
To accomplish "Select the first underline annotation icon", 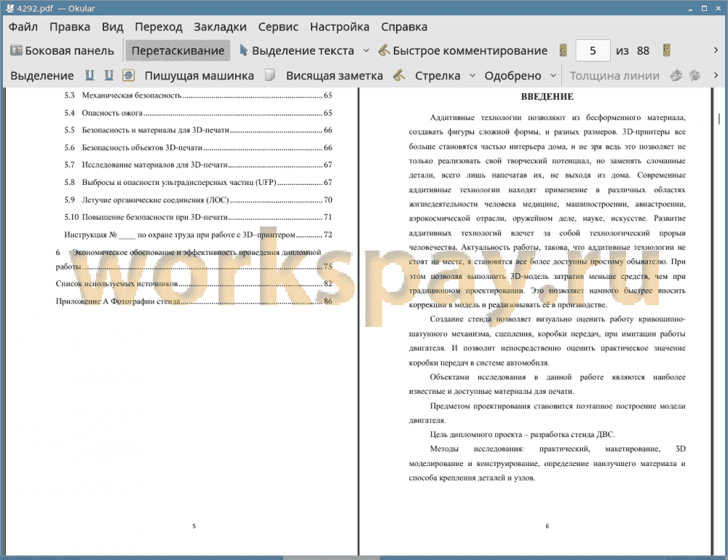I will (x=90, y=75).
